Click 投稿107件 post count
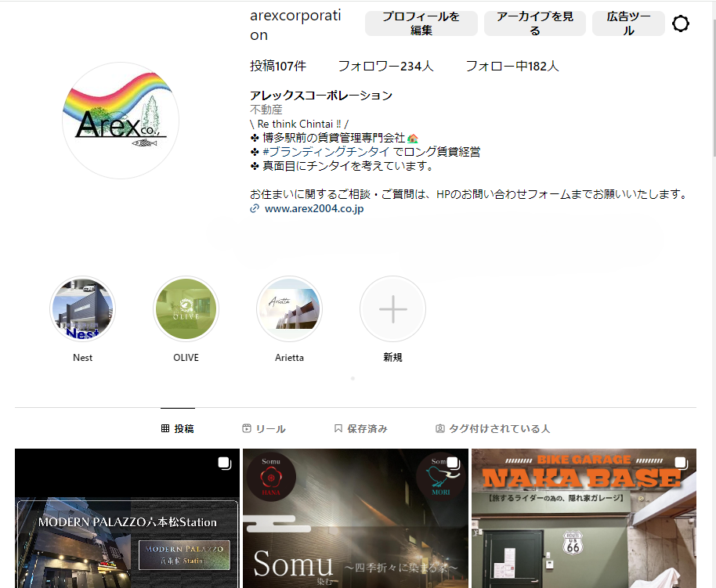 coord(278,67)
